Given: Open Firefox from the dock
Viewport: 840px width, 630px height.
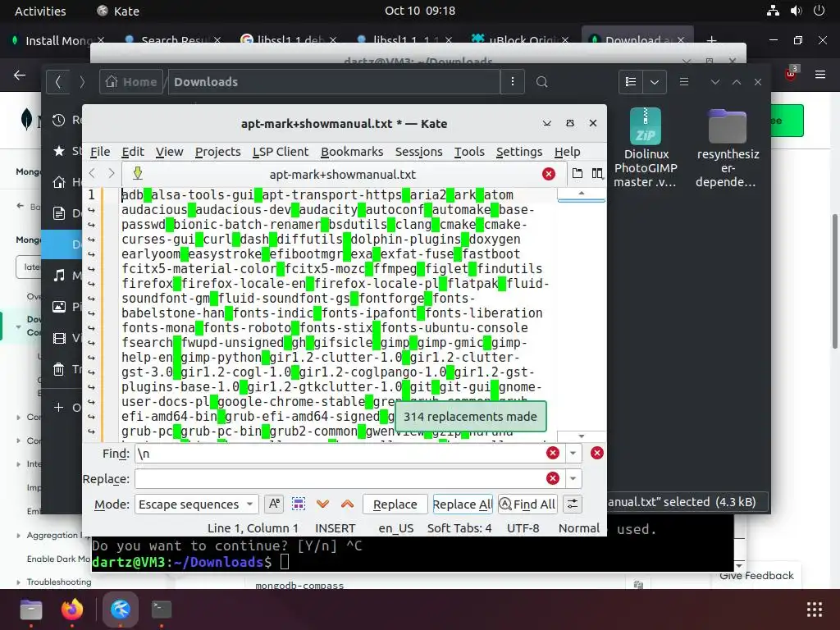Looking at the screenshot, I should click(72, 609).
